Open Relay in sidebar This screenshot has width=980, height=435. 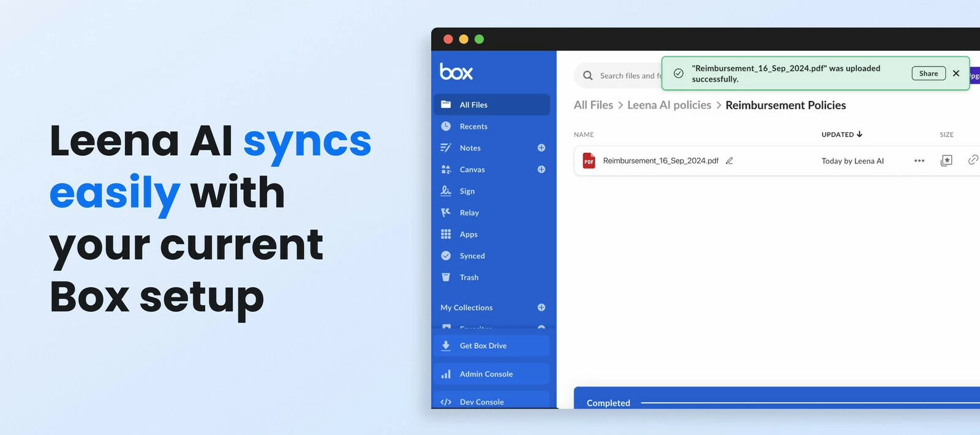pyautogui.click(x=469, y=213)
